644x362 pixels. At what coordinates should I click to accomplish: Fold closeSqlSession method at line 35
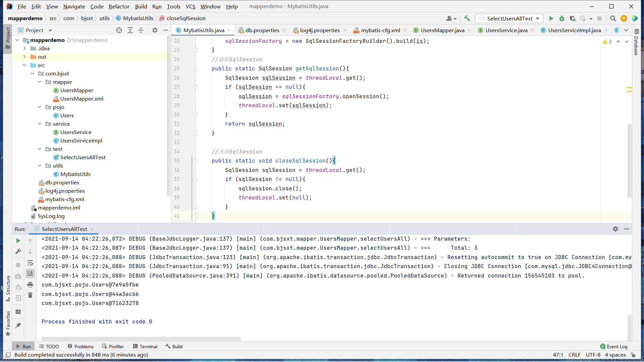tap(196, 161)
